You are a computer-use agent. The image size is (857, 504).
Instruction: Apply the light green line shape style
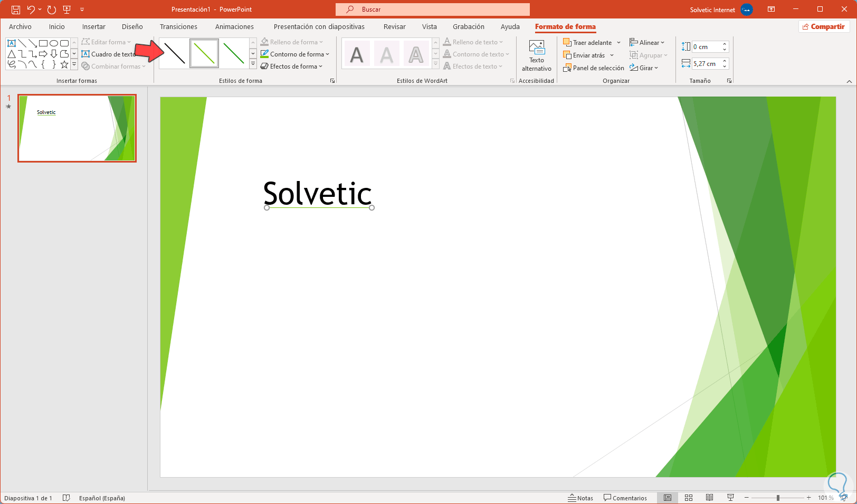[204, 53]
